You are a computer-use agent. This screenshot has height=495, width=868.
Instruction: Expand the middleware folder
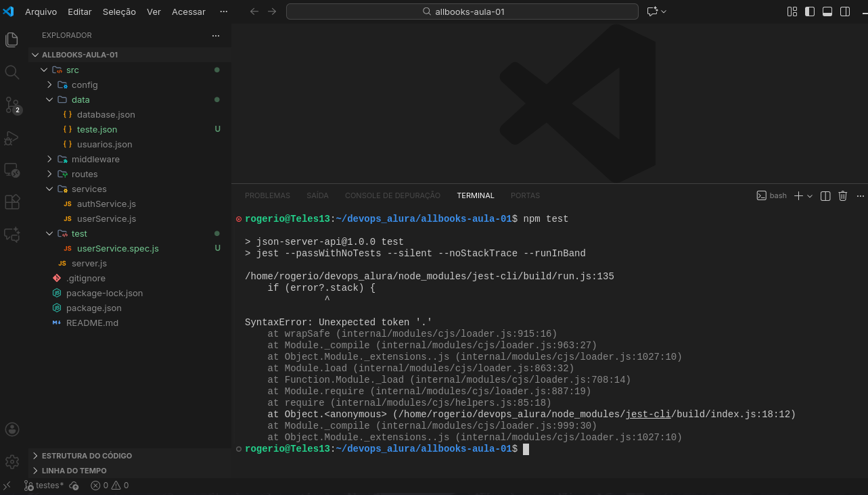(130, 159)
